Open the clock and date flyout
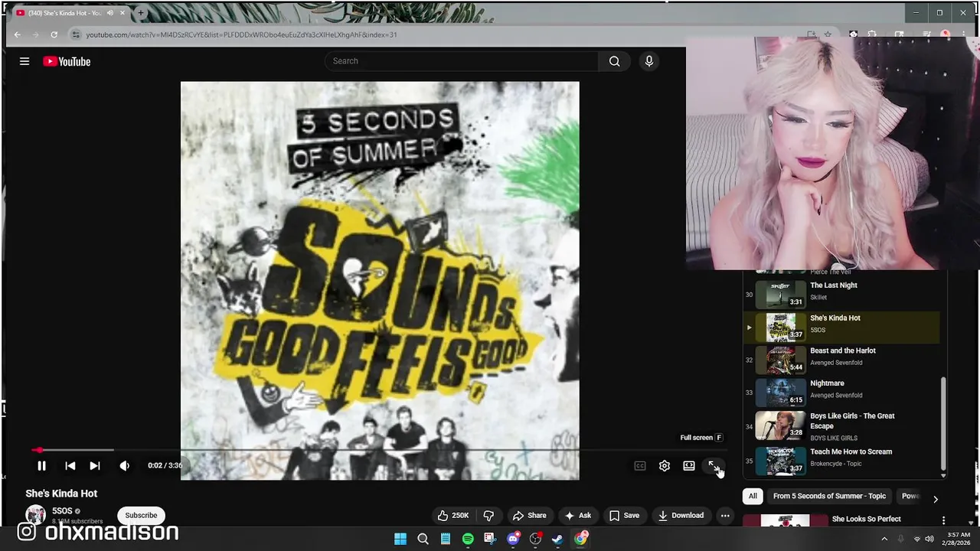 pyautogui.click(x=958, y=539)
